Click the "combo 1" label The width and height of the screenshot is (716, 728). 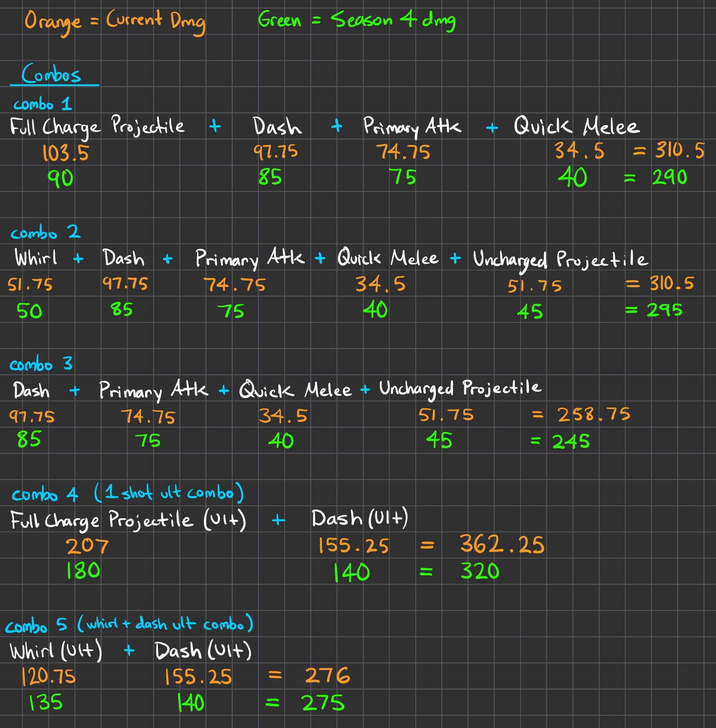click(x=42, y=104)
